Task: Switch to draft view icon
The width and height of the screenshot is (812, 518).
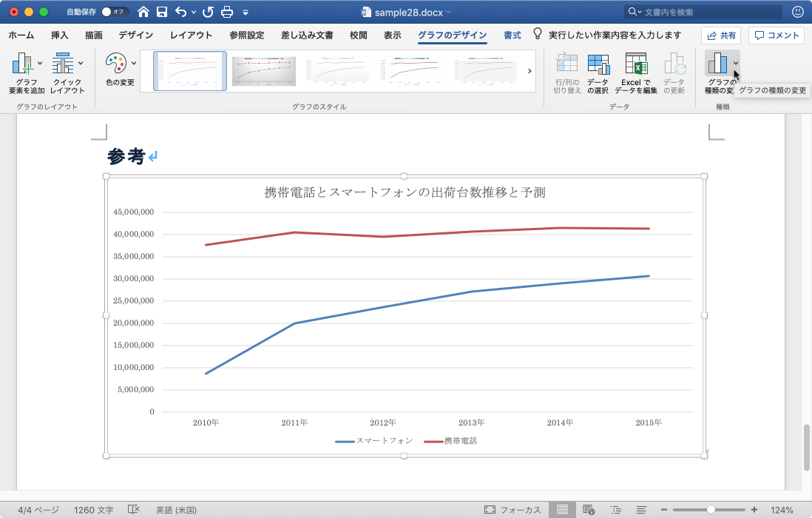Action: 642,510
